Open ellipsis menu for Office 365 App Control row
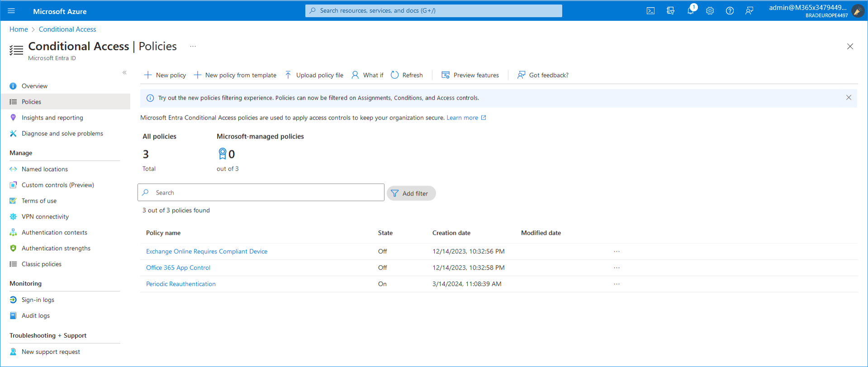This screenshot has height=367, width=868. [617, 268]
